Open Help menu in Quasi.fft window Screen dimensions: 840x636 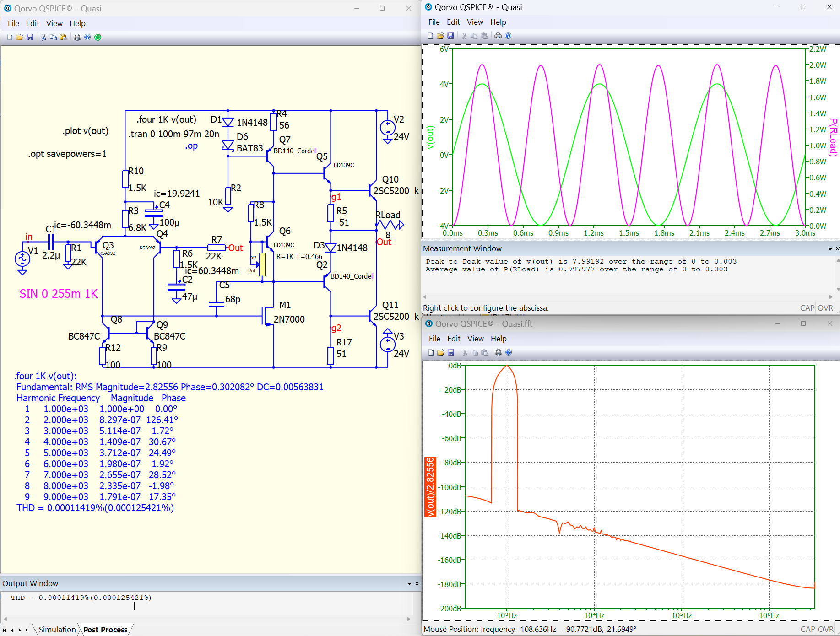pos(499,339)
